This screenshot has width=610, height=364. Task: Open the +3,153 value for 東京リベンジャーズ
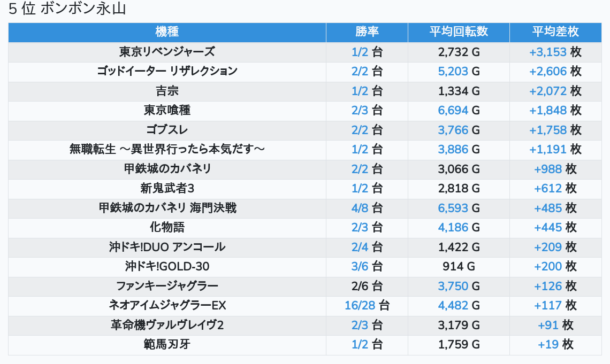tap(547, 52)
